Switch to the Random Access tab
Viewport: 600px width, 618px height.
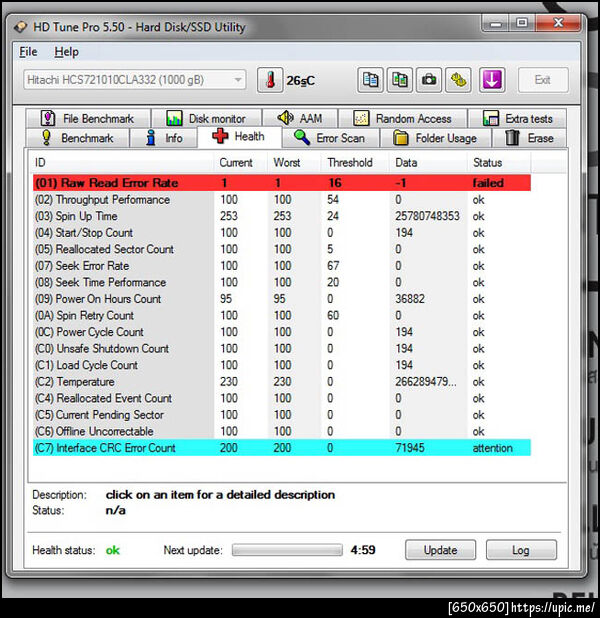coord(403,119)
